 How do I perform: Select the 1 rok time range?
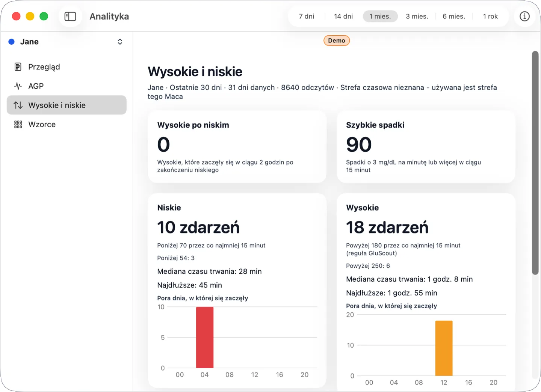(490, 17)
